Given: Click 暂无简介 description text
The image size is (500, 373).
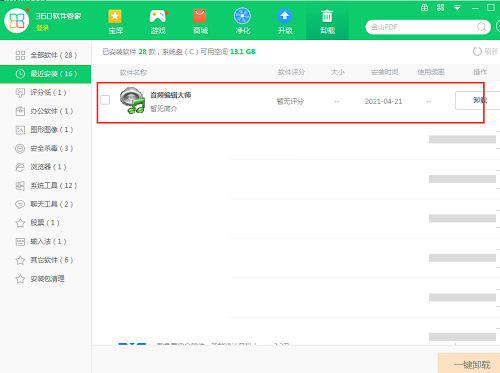Looking at the screenshot, I should (164, 109).
